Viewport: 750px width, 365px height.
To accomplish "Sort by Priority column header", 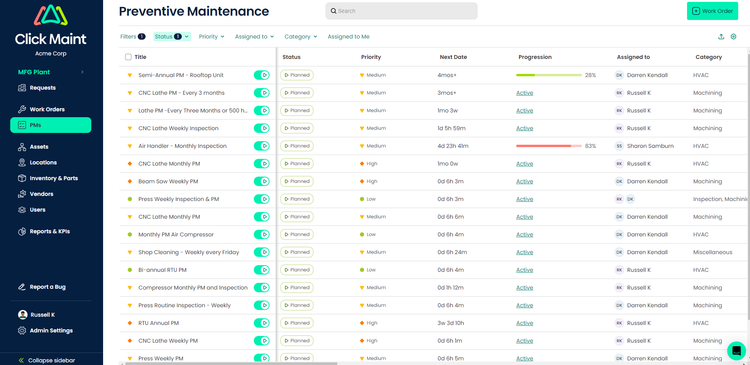I will click(371, 57).
